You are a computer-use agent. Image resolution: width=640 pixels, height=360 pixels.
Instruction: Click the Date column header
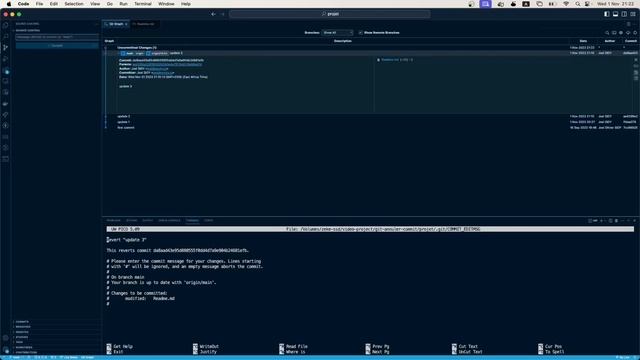point(583,41)
